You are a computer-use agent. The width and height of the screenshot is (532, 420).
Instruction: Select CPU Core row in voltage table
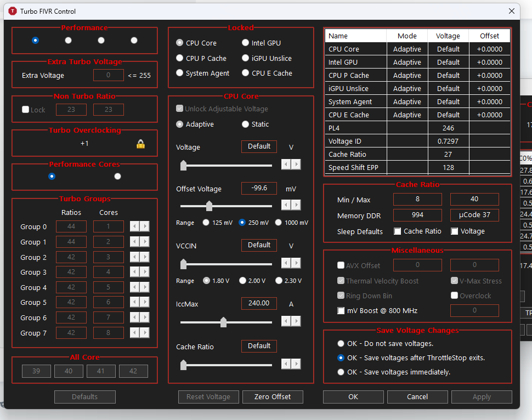(417, 49)
